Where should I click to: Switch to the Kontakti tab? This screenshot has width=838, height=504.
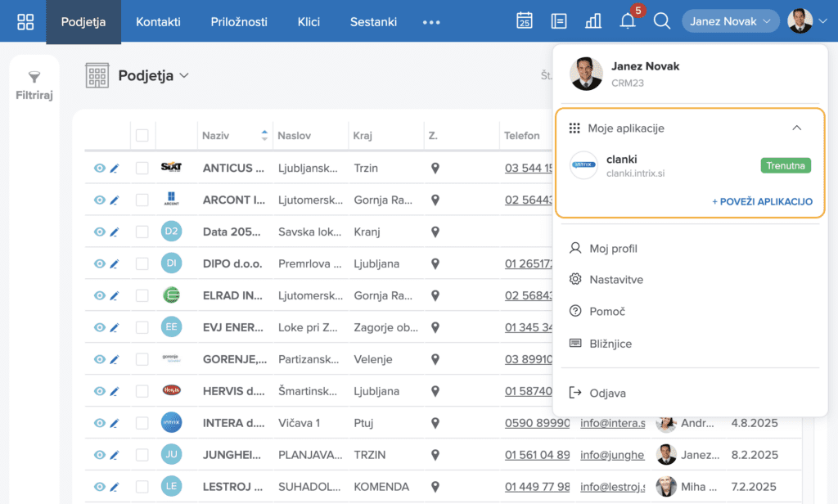pyautogui.click(x=158, y=22)
